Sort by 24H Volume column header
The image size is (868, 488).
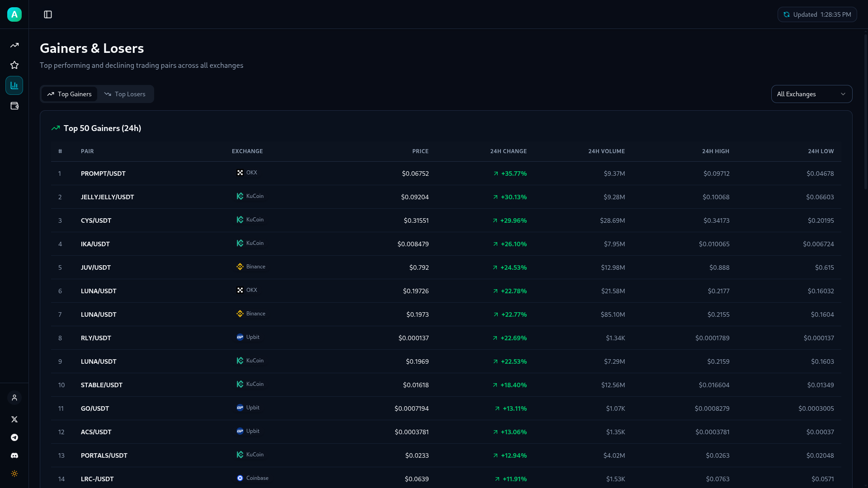(606, 151)
